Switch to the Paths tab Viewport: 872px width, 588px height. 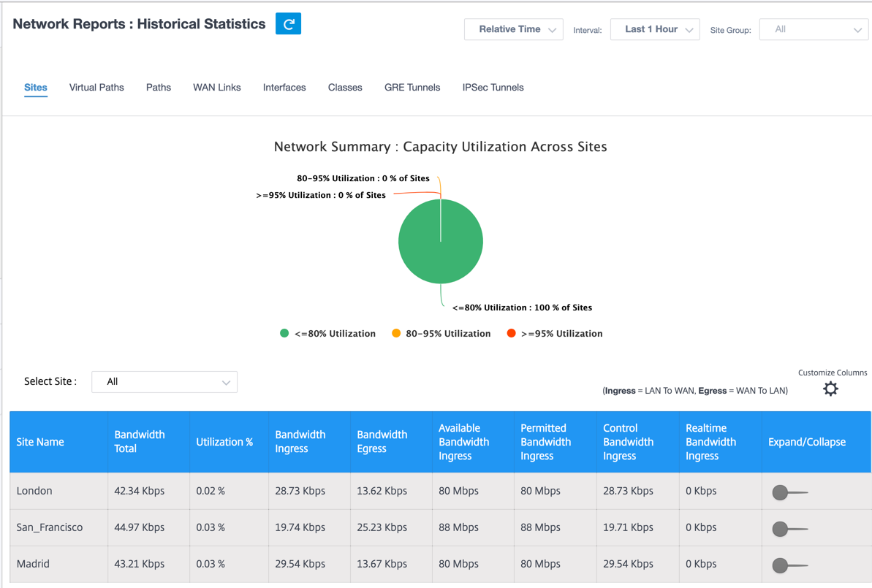(159, 87)
